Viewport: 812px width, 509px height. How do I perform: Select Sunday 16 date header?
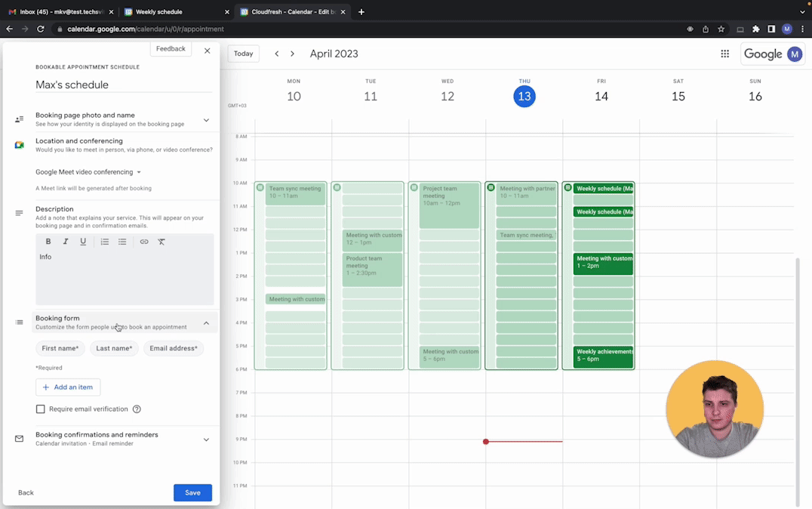coord(755,97)
